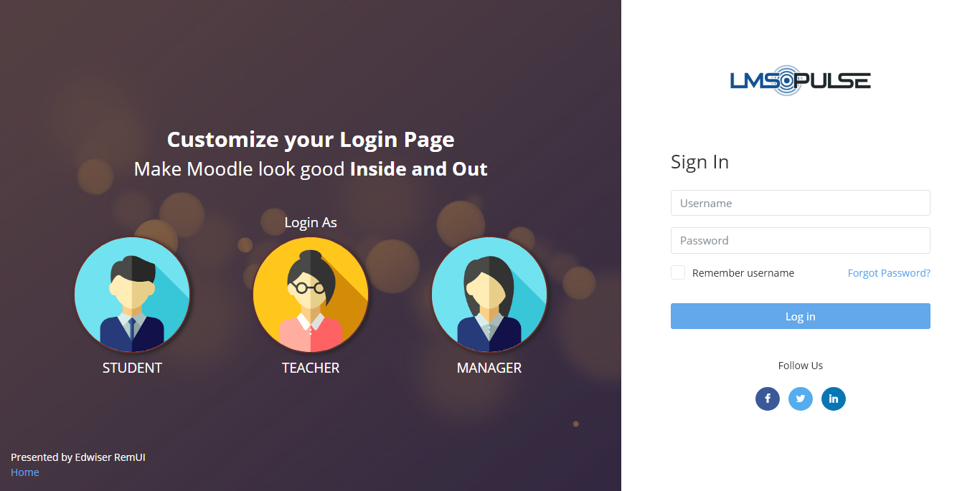Open the Forgot Password? link

pos(888,273)
